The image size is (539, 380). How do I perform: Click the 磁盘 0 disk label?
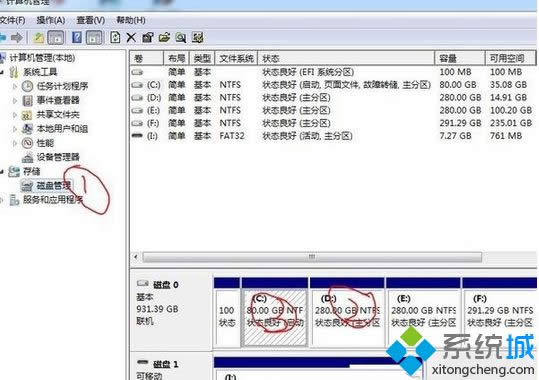pos(166,285)
